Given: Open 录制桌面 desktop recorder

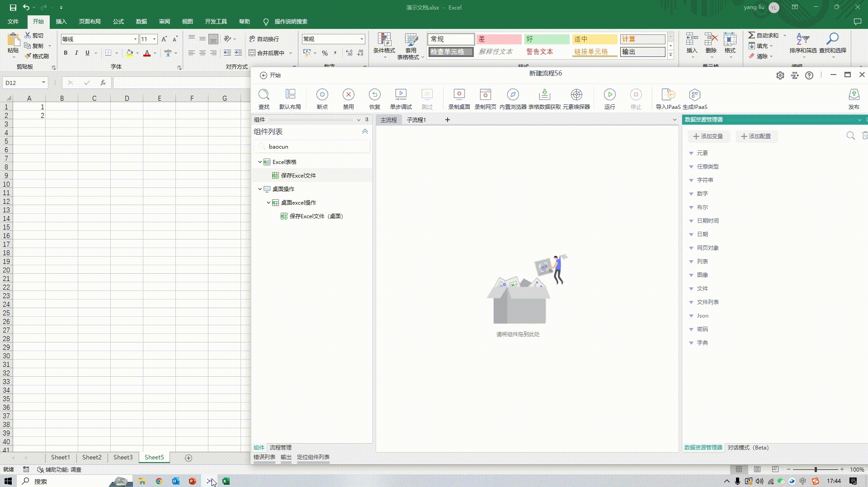Looking at the screenshot, I should 459,94.
